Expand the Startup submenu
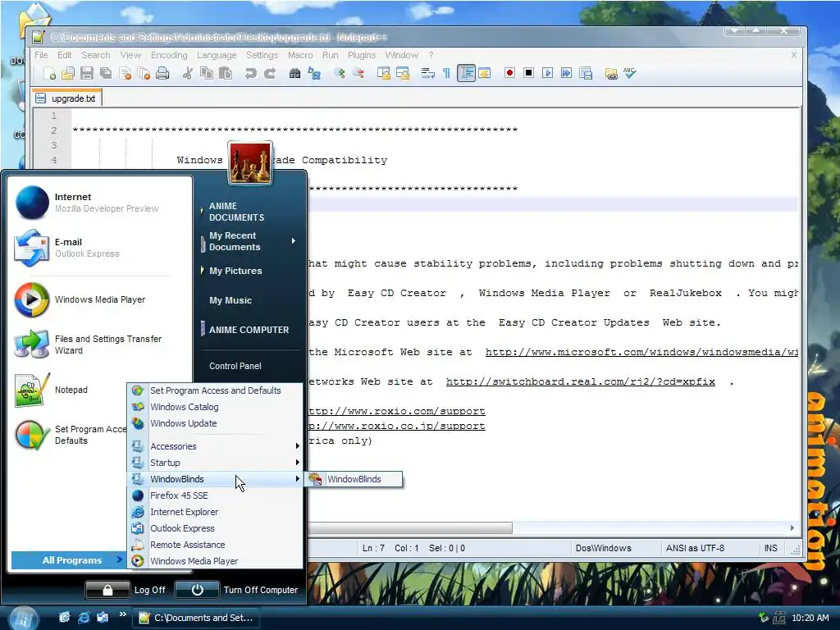This screenshot has height=630, width=840. (x=216, y=463)
